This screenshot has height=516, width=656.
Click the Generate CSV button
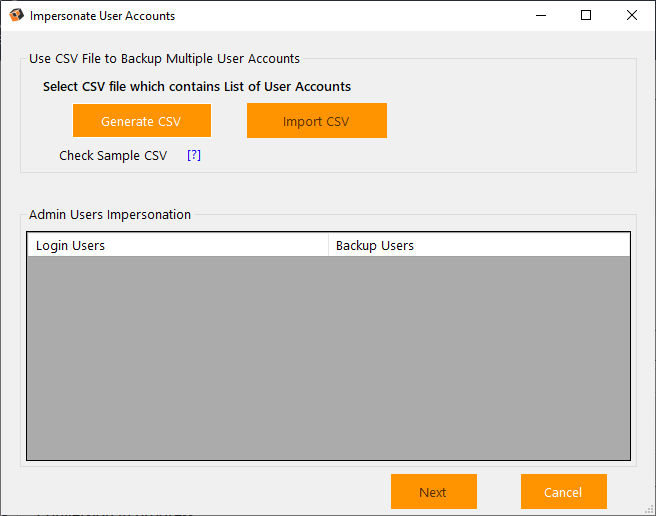[141, 121]
